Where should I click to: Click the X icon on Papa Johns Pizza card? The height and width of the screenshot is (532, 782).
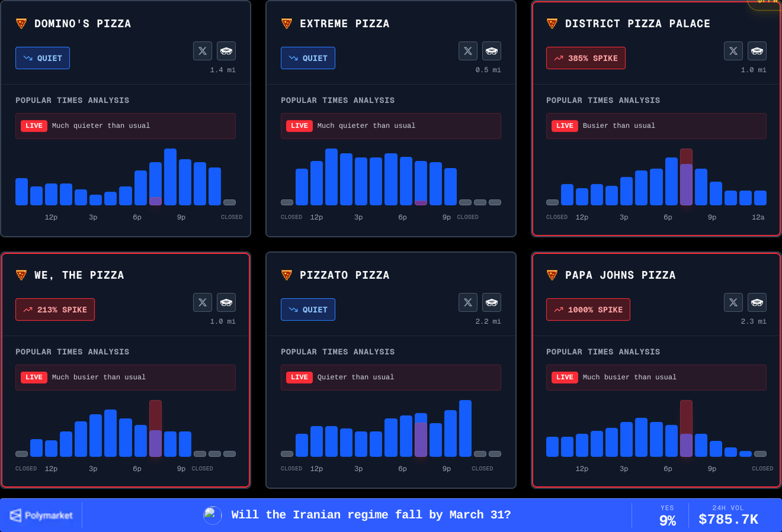733,302
